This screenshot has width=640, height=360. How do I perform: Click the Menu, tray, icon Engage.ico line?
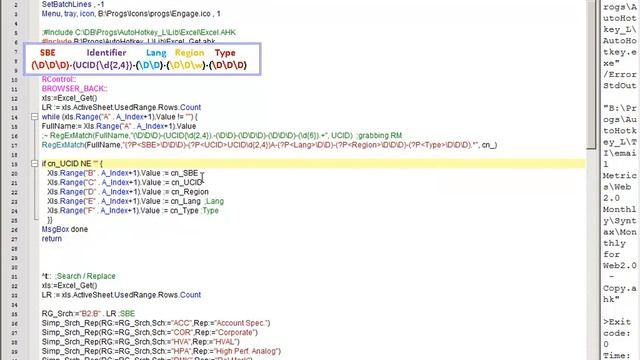pyautogui.click(x=131, y=14)
